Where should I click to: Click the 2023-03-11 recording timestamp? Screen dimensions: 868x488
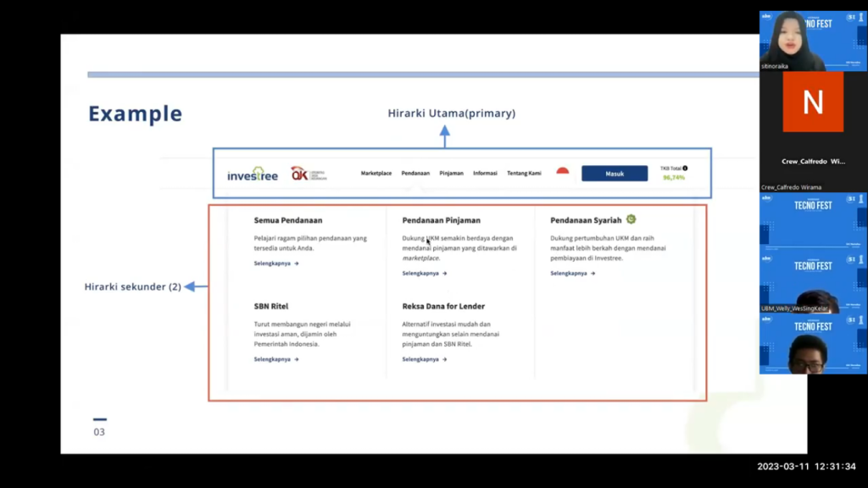point(806,467)
